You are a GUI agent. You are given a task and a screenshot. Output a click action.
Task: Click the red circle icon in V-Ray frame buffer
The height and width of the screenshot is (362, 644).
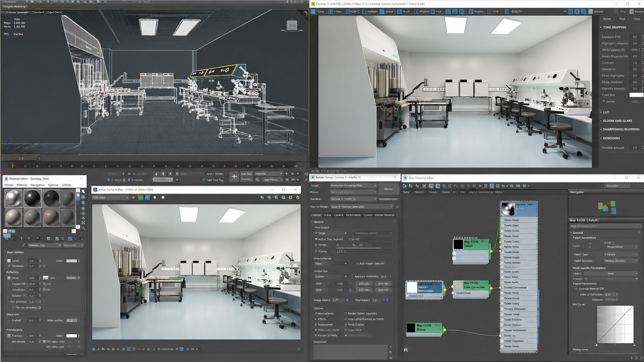[x=133, y=197]
